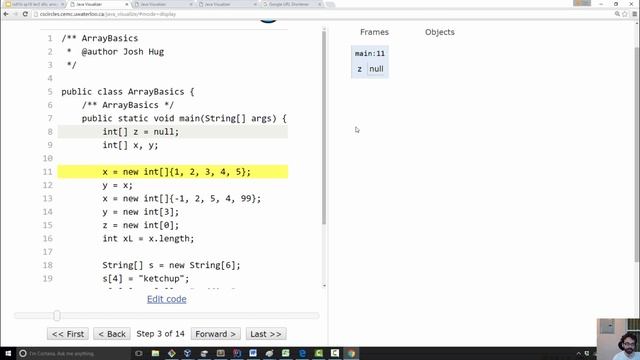Click the '@author Josh Hug' comment line

122,52
